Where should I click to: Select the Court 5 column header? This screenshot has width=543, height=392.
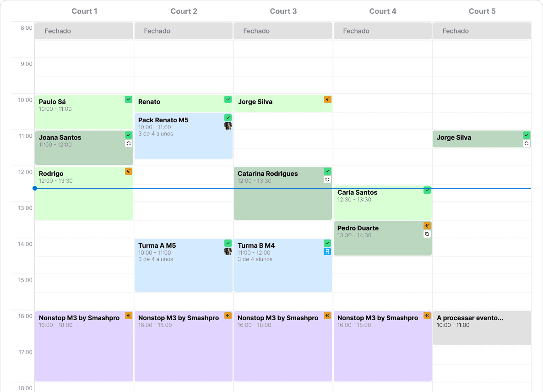point(482,11)
